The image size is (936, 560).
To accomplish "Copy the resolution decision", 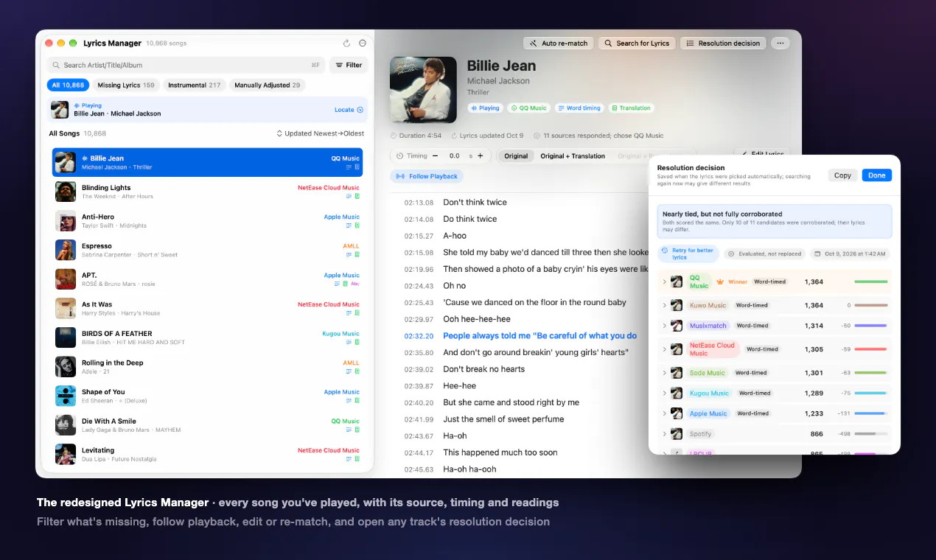I will click(842, 175).
